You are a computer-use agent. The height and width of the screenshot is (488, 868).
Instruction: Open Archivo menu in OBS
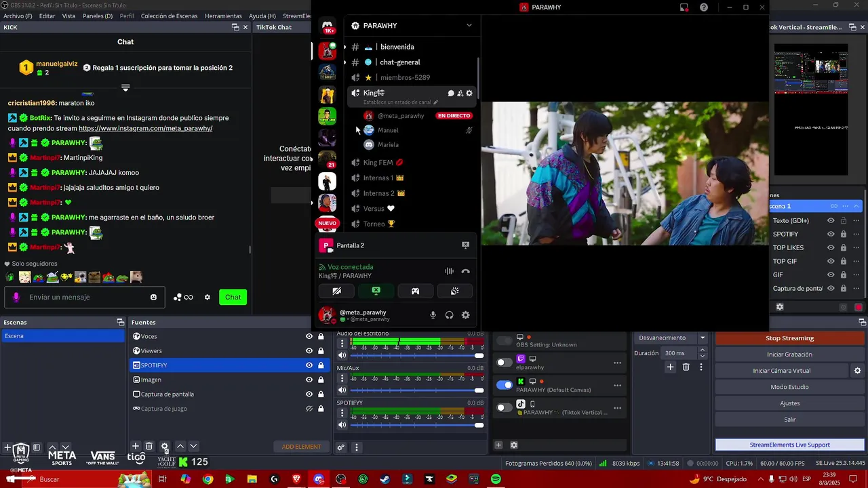[x=18, y=16]
